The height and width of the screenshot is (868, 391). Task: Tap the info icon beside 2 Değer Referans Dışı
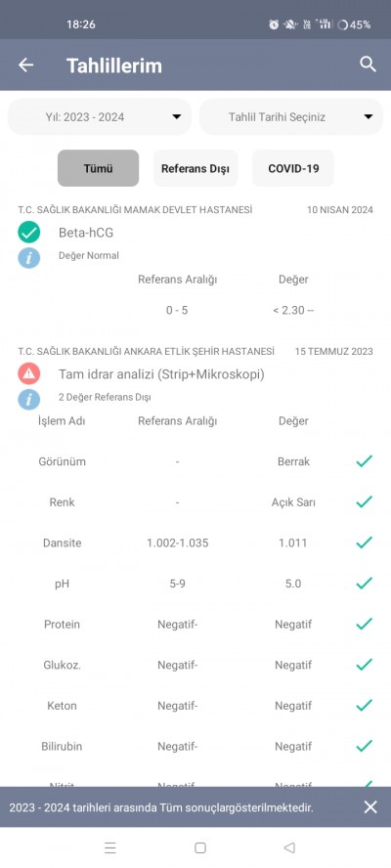[x=28, y=399]
